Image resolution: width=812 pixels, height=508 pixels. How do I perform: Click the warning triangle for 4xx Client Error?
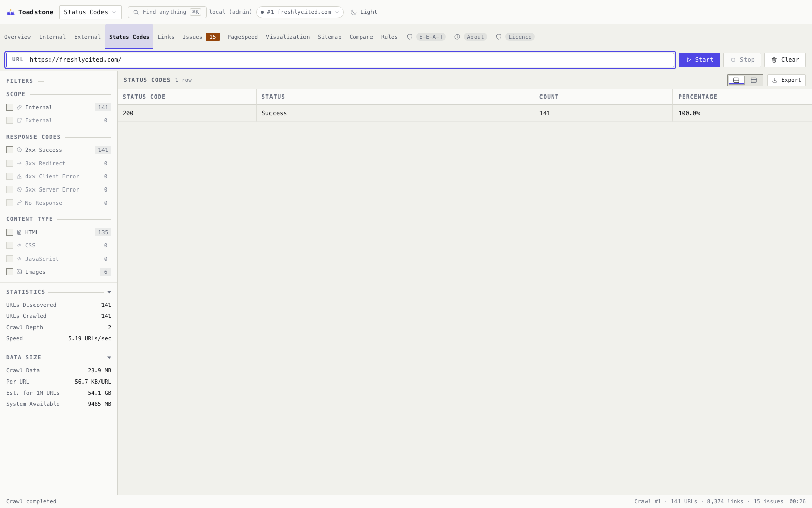click(19, 176)
